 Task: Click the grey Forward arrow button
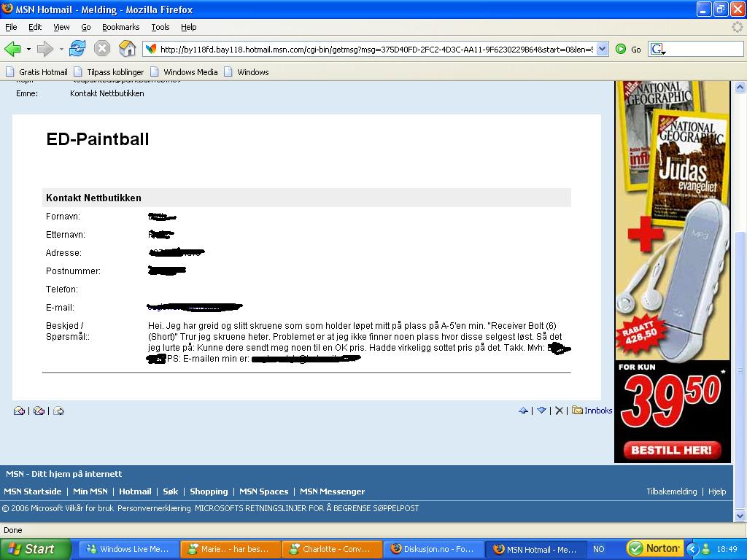point(44,49)
